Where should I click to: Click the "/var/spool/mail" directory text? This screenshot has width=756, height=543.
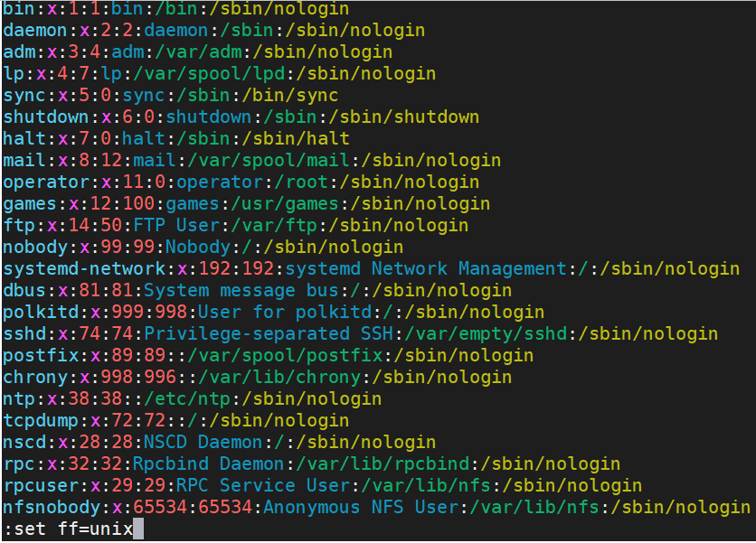point(268,161)
